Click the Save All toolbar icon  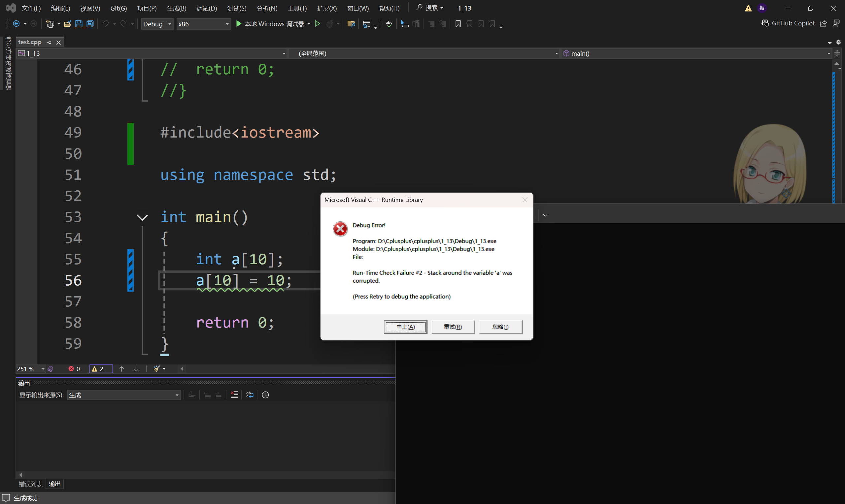90,24
